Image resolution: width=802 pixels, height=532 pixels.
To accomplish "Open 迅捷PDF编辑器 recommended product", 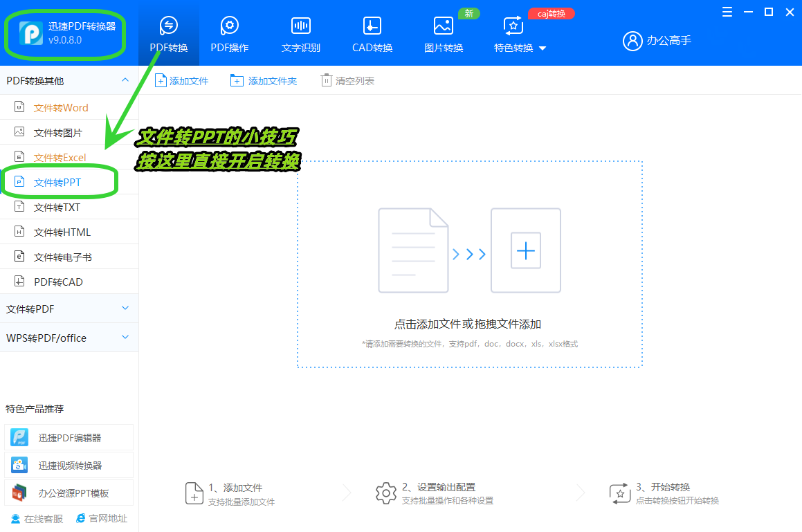I will [x=69, y=437].
